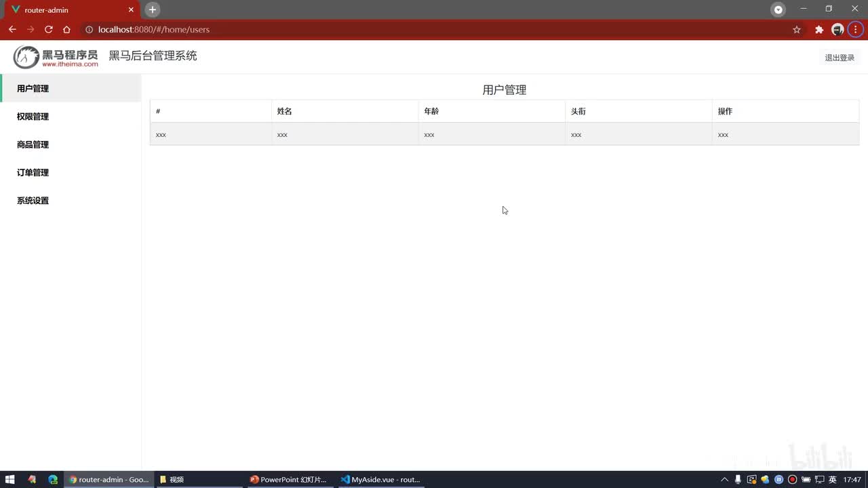Switch to VS Code MyAside.vue taskbar item
Screen dimensions: 868x488
[380, 479]
